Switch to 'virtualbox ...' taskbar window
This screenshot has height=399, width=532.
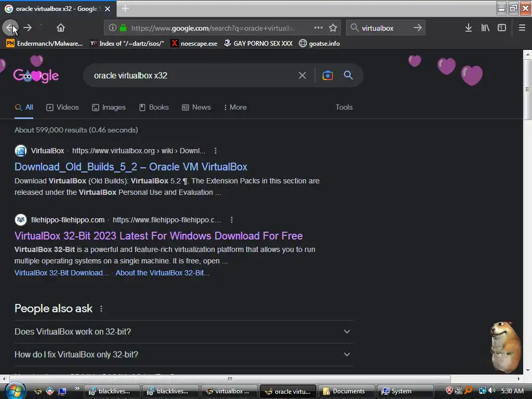point(229,391)
